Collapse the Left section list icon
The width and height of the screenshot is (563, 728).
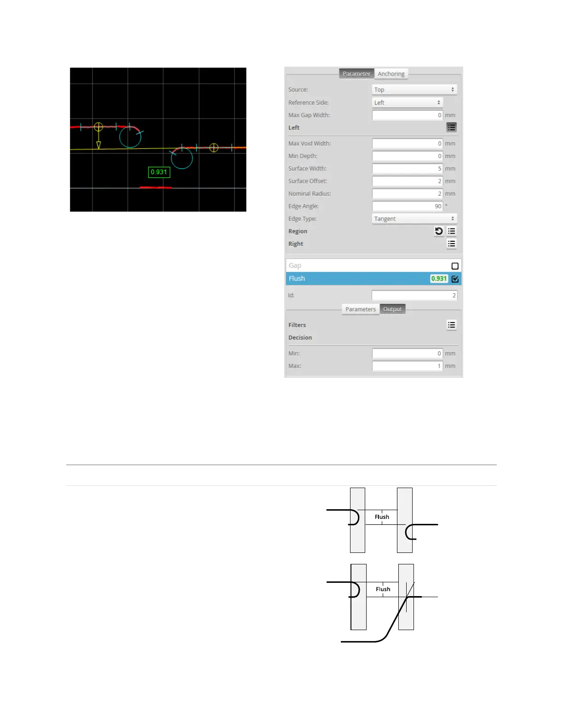(x=452, y=127)
